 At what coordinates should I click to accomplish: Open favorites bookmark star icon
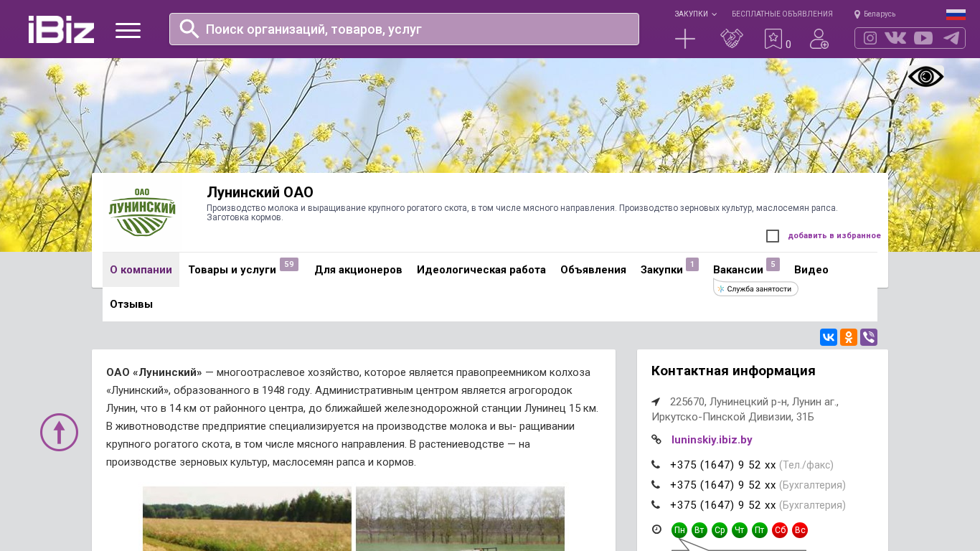(x=773, y=39)
